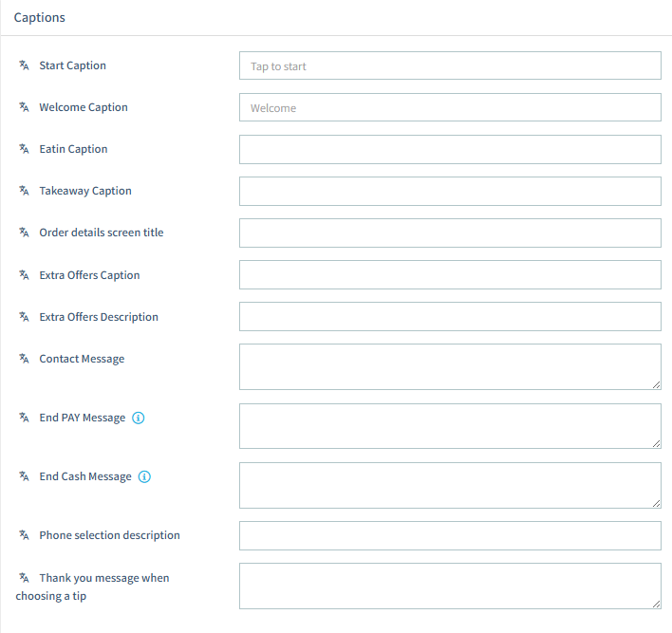Click the Takeaway Caption text field
The height and width of the screenshot is (633, 672).
[450, 192]
